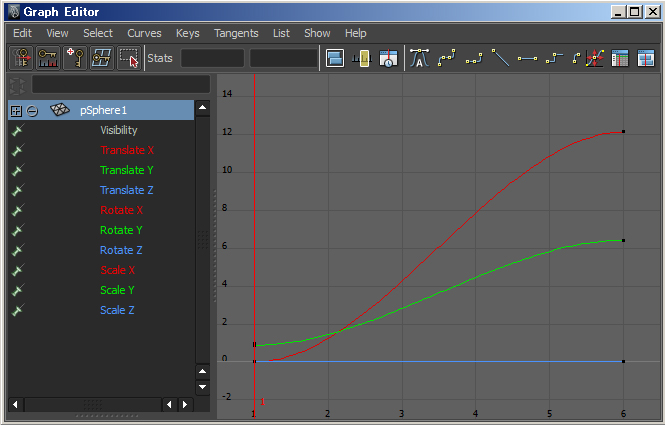This screenshot has height=425, width=665.
Task: Select Translate X key at frame 6
Action: 623,131
